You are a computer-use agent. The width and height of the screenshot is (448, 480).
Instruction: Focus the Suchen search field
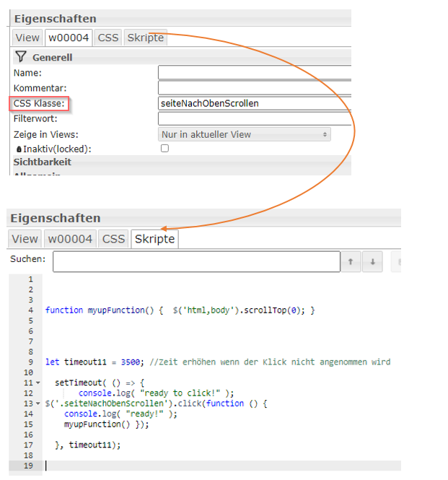click(196, 262)
